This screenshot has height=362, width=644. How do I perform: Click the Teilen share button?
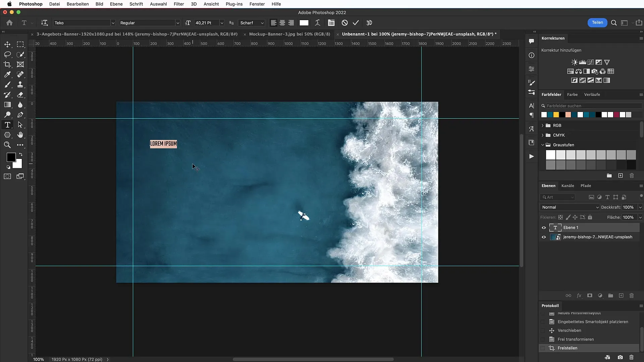(x=598, y=22)
